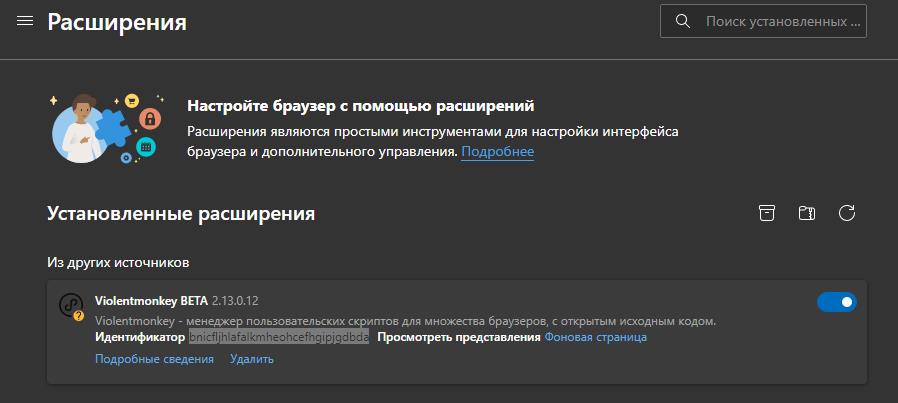Click the 'Расширения' page title
The width and height of the screenshot is (898, 403).
pyautogui.click(x=117, y=22)
